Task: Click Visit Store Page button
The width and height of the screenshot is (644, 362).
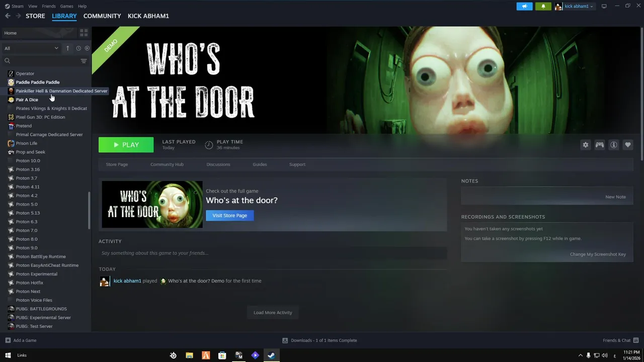Action: click(x=229, y=215)
